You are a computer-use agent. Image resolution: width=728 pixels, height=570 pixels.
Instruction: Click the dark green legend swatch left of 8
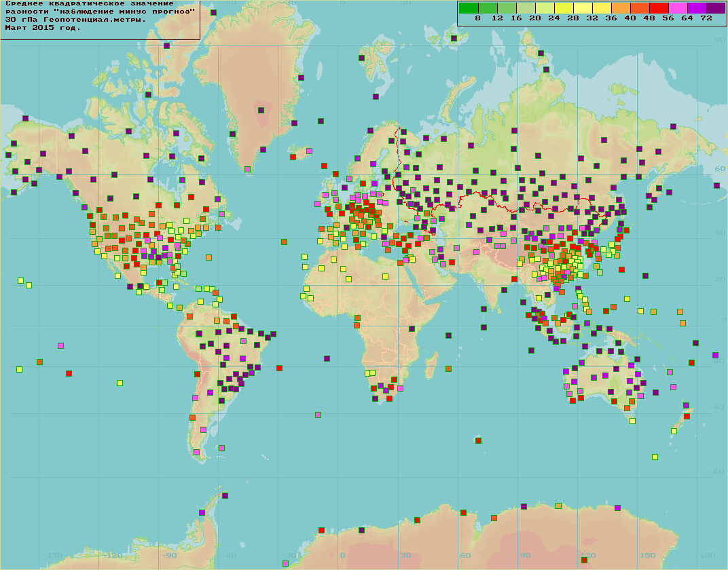469,7
